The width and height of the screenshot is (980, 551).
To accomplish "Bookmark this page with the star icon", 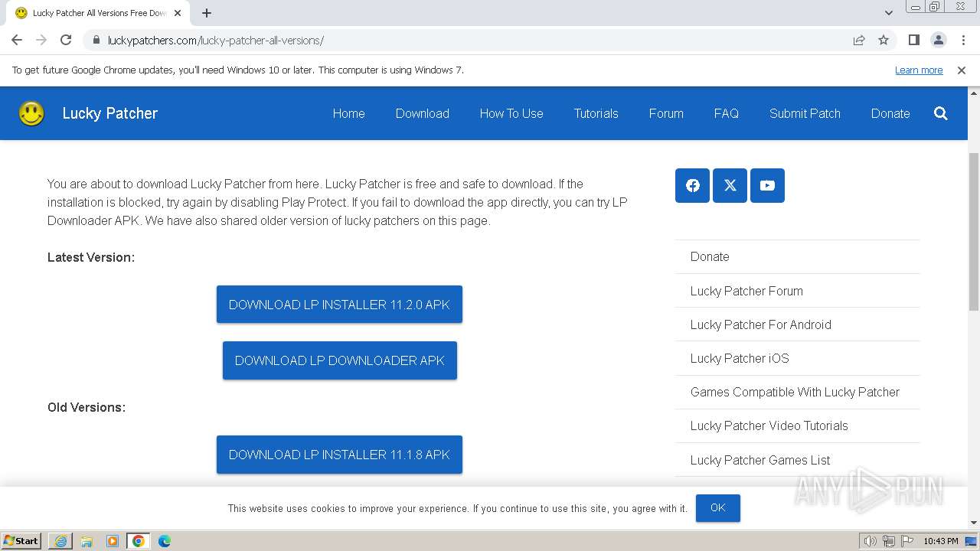I will [x=884, y=40].
